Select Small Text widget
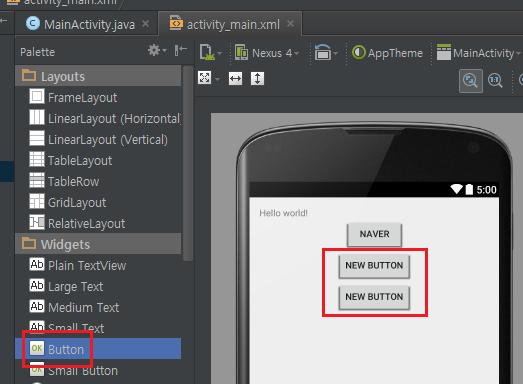 coord(98,328)
